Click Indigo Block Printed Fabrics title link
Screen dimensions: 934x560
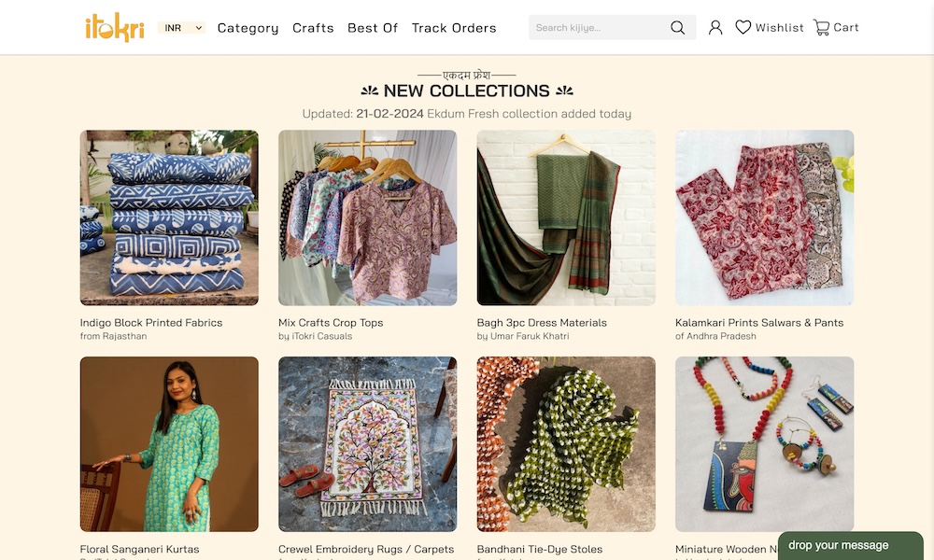[x=151, y=323]
